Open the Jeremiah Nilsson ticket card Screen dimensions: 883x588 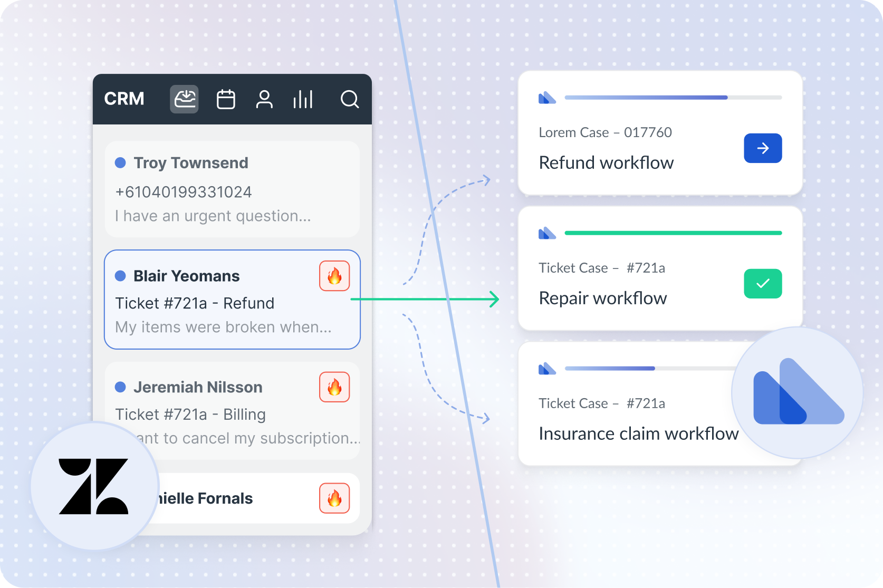(x=232, y=411)
